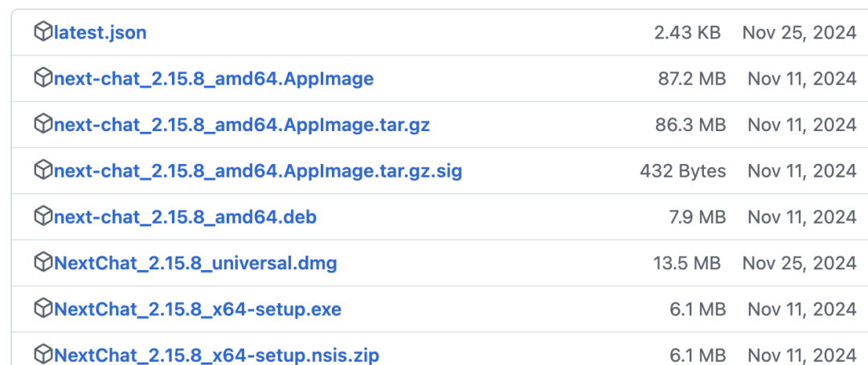Click package icon beside NextChat universal.dmg
868x365 pixels.
[43, 262]
